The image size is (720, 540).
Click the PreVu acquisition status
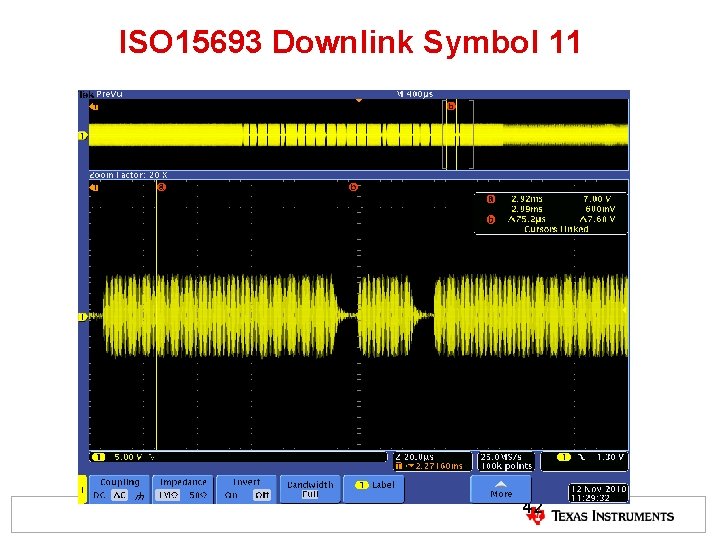tap(109, 94)
